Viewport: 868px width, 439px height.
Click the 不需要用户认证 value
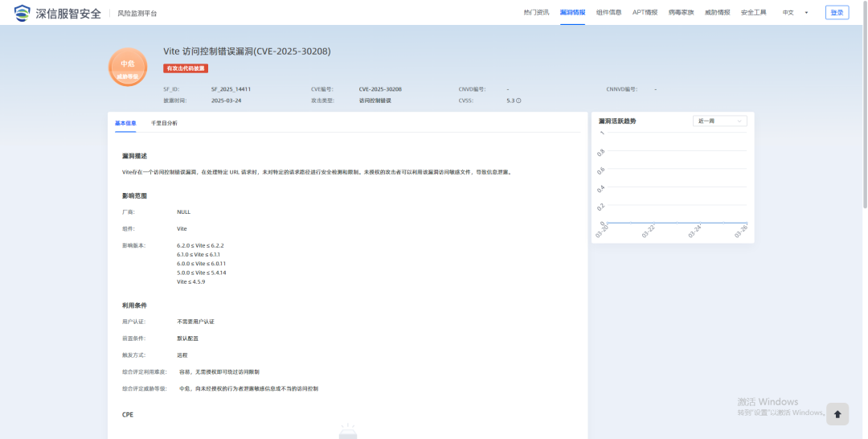[195, 322]
